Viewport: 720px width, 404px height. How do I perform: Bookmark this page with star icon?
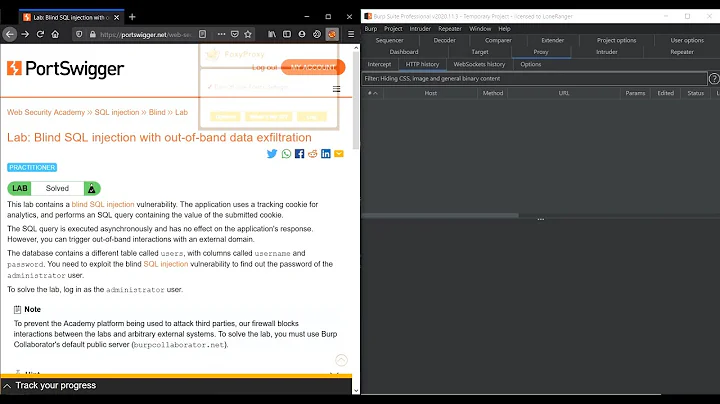pos(248,34)
